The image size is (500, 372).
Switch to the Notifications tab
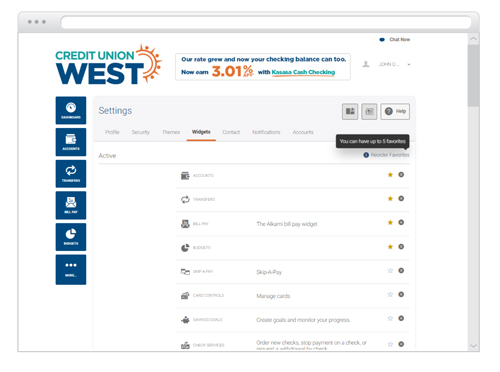tap(266, 132)
